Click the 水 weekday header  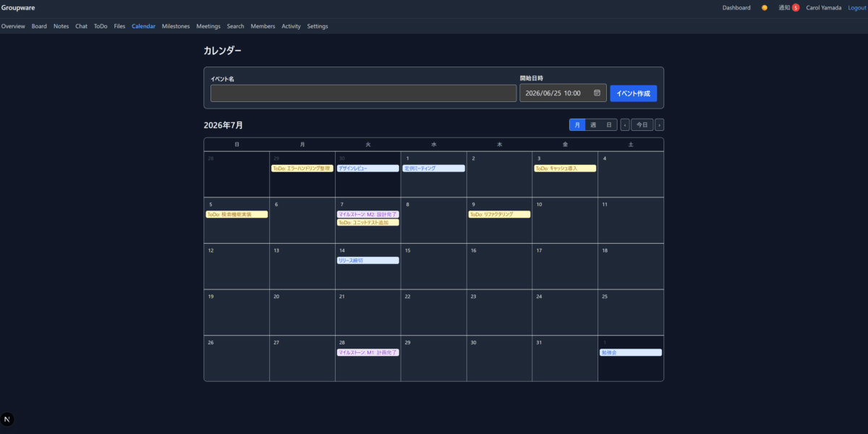click(x=434, y=145)
